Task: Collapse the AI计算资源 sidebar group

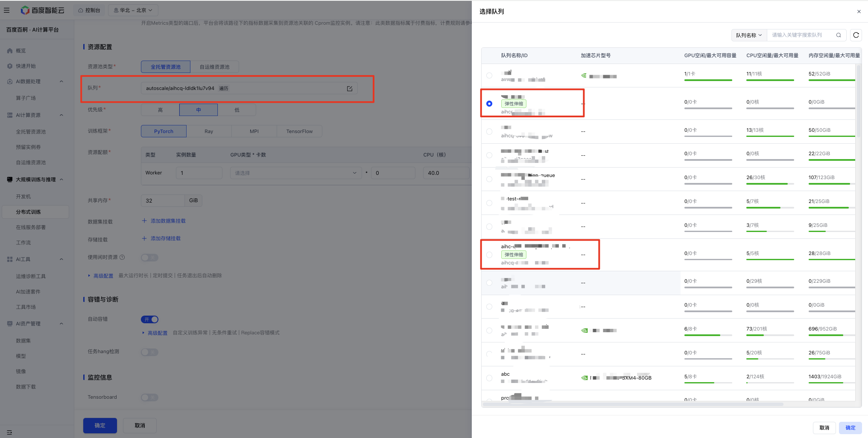Action: [61, 115]
